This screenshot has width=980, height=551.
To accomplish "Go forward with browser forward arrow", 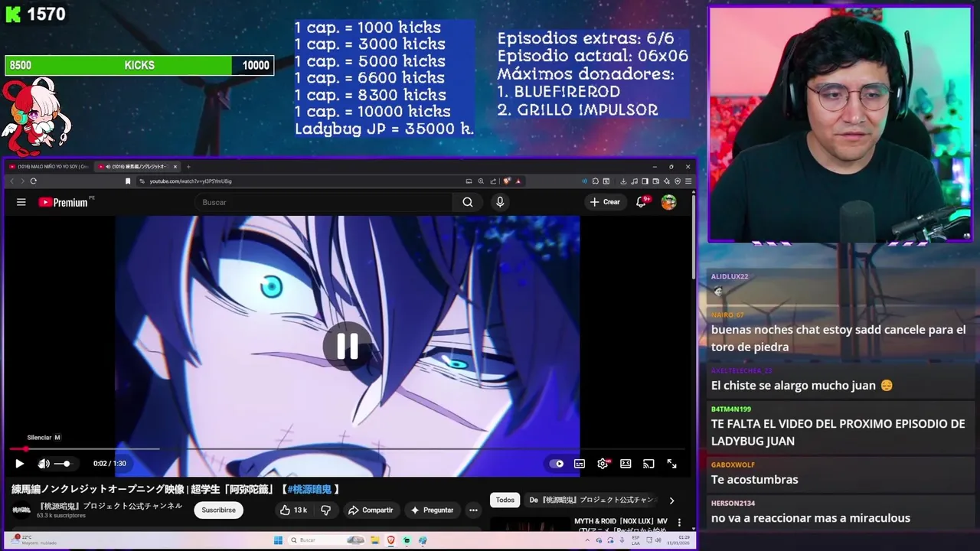I will pyautogui.click(x=22, y=181).
